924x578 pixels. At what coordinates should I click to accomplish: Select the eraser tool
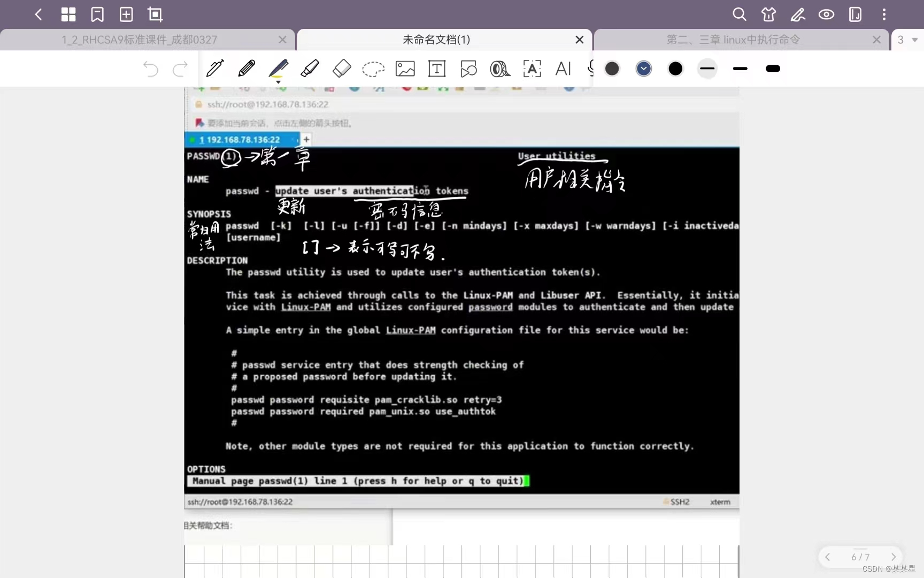click(x=342, y=69)
